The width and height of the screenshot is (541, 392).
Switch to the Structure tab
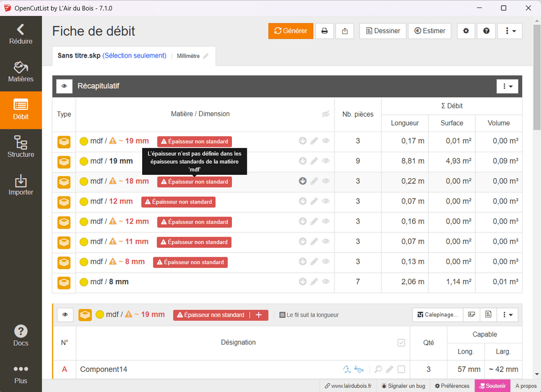coord(21,147)
